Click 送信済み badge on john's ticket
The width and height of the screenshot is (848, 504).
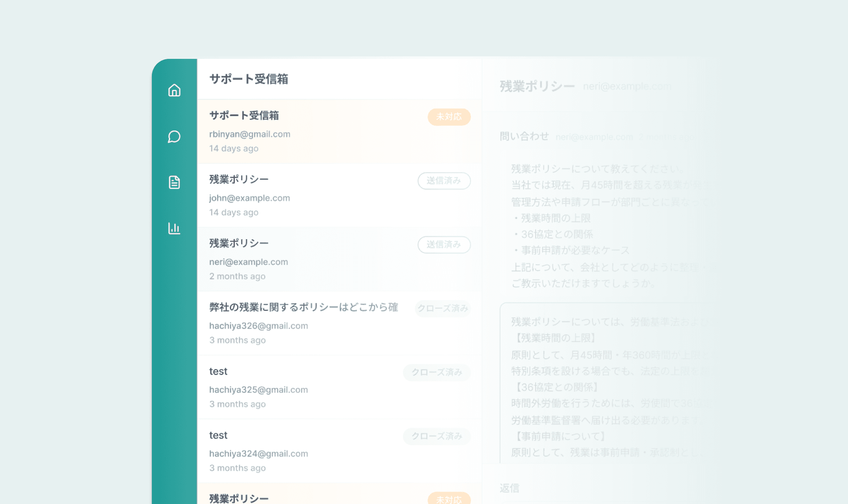coord(444,181)
